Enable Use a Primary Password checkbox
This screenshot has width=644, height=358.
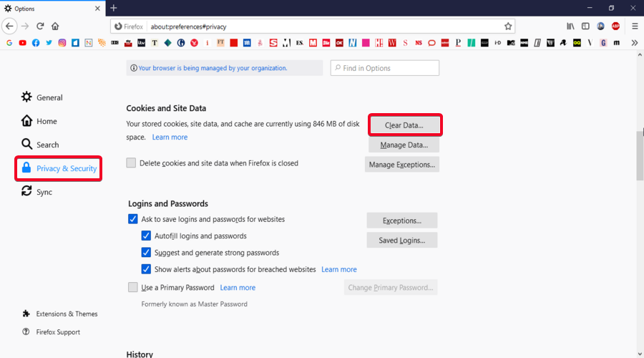click(133, 288)
